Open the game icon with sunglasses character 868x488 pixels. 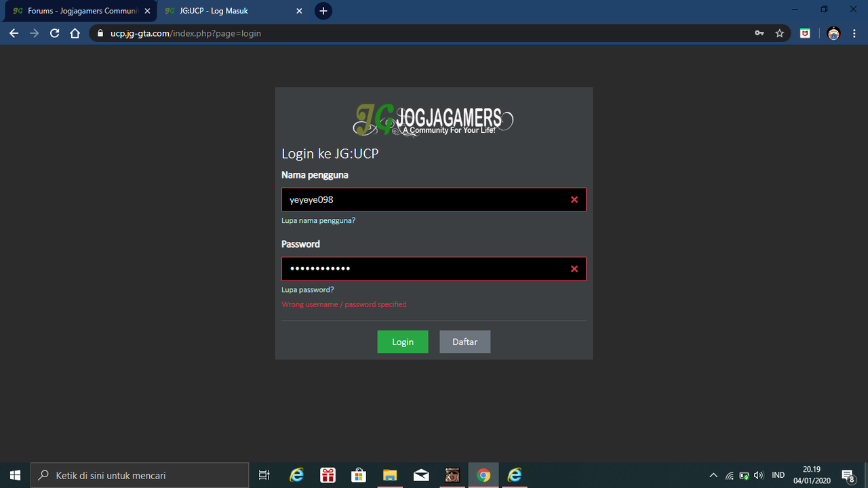click(x=452, y=475)
